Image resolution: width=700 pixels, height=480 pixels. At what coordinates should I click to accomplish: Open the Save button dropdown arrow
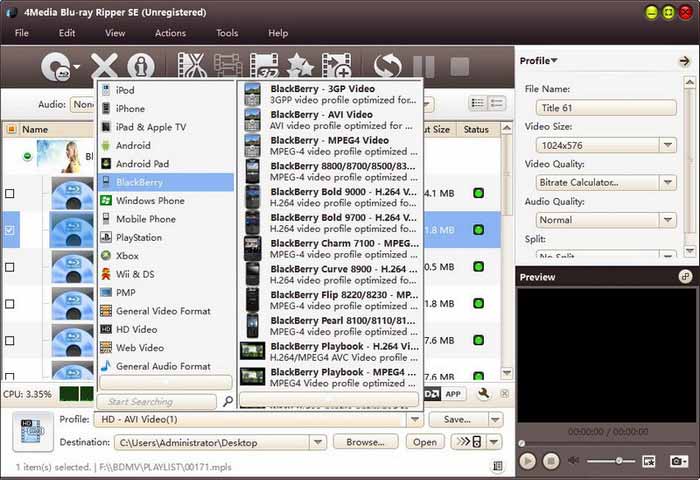[495, 419]
